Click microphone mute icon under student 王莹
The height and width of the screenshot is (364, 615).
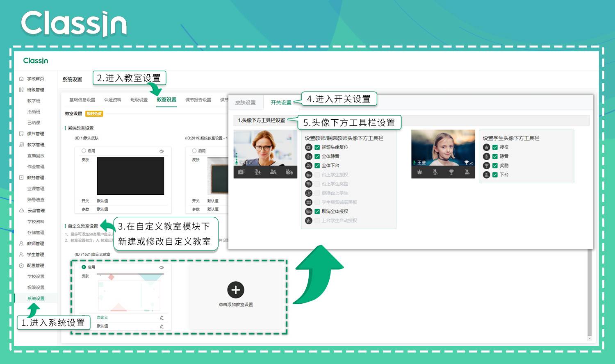click(x=435, y=172)
